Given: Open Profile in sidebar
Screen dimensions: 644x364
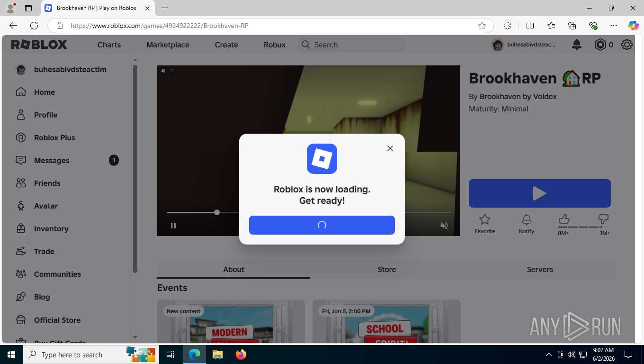Looking at the screenshot, I should 36,115.
